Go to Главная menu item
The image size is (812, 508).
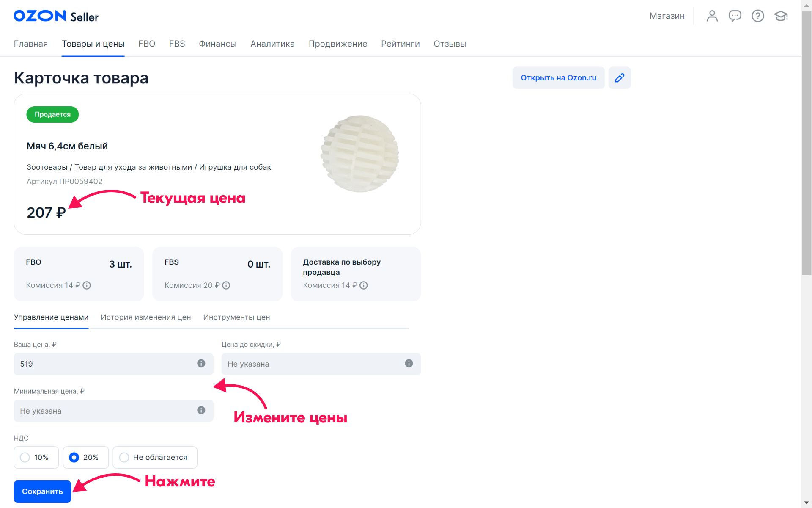31,44
